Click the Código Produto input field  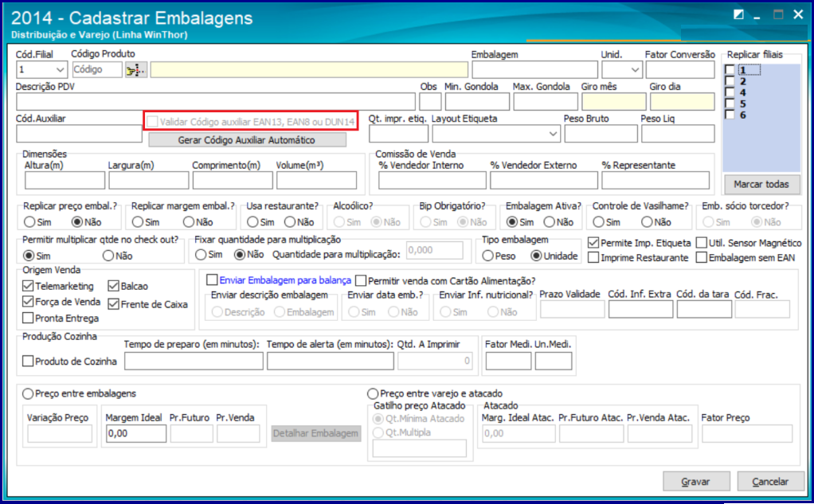pos(97,69)
